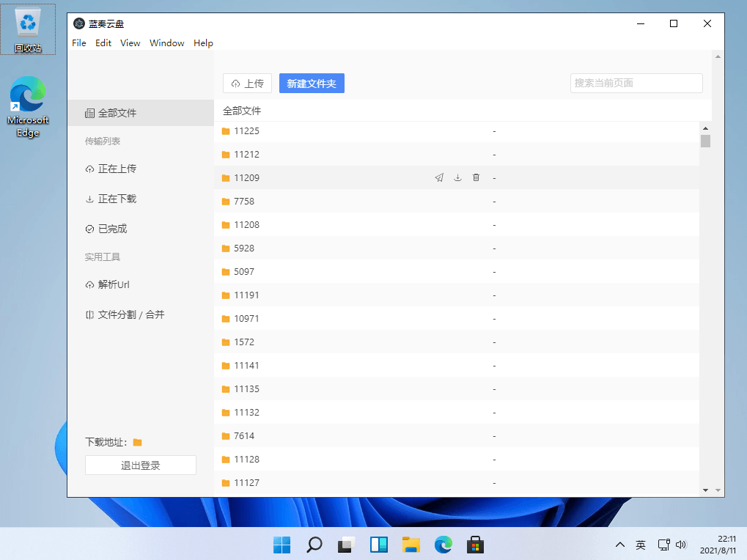The height and width of the screenshot is (560, 747).
Task: Open folder 11141
Action: (x=247, y=365)
